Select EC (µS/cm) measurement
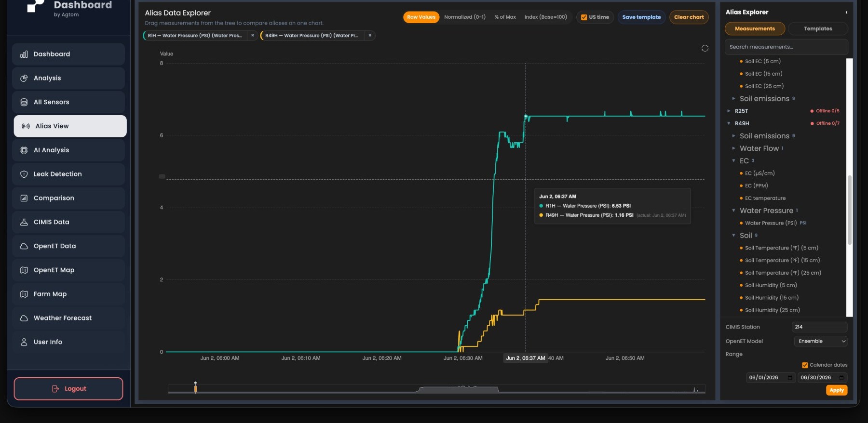 [759, 173]
